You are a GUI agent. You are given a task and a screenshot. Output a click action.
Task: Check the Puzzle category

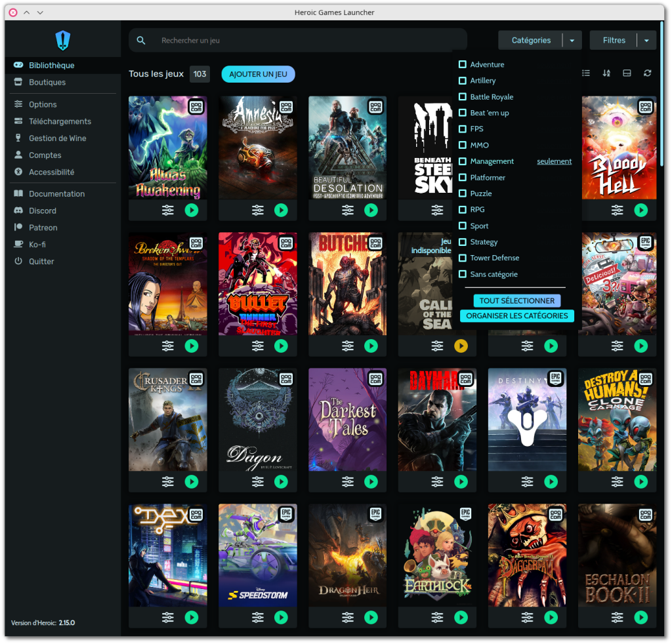point(463,193)
